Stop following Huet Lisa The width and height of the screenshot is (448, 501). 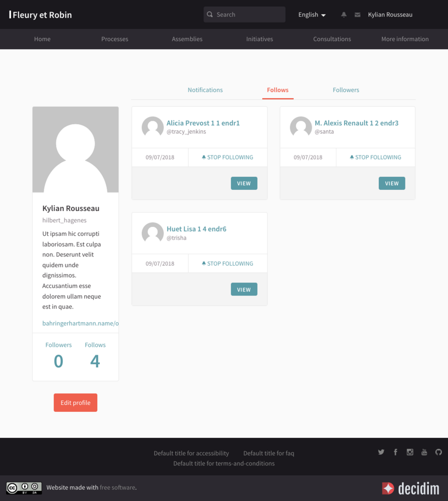tap(228, 264)
